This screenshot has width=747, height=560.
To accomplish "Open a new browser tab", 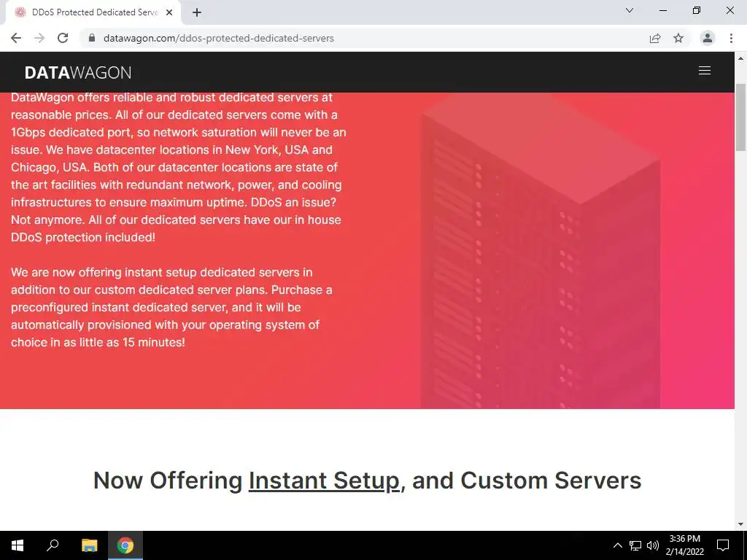I will [x=197, y=13].
